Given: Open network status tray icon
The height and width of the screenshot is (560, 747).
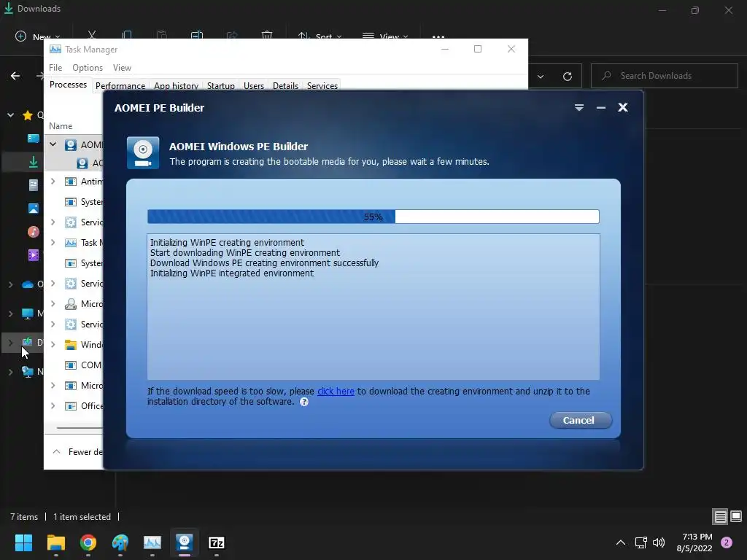Looking at the screenshot, I should [640, 542].
